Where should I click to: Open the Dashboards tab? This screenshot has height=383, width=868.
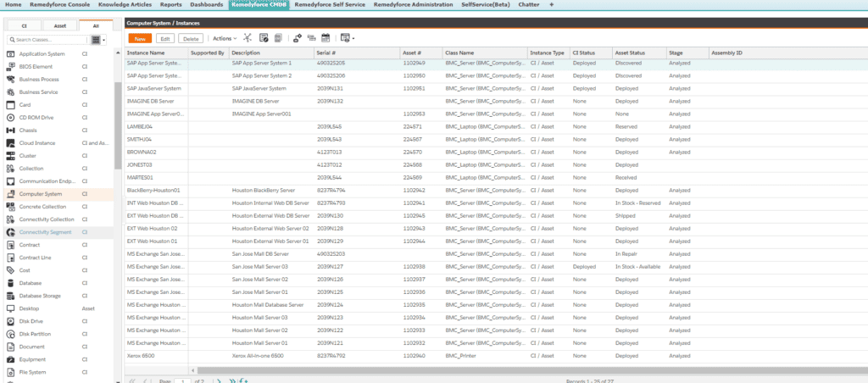[207, 4]
